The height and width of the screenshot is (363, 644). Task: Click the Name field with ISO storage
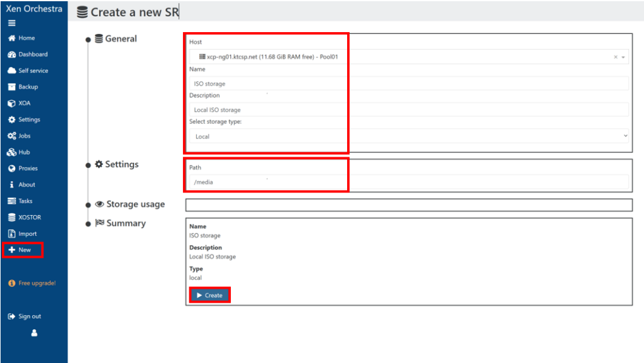[409, 84]
